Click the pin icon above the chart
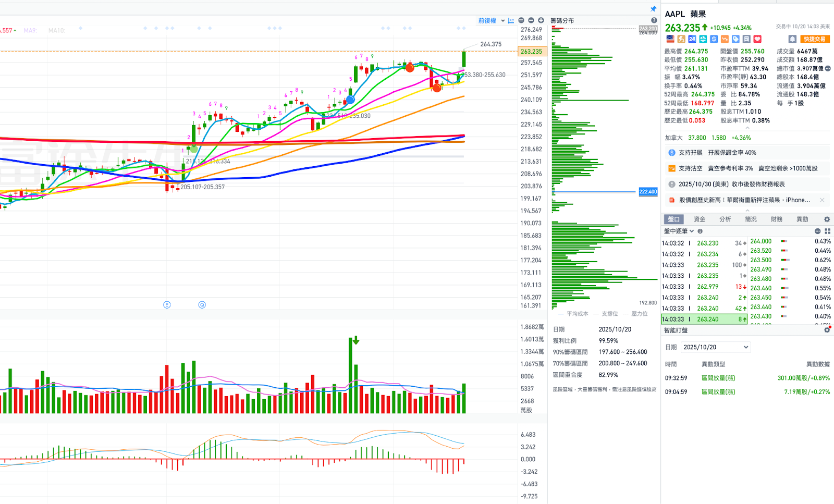834x504 pixels. [x=653, y=9]
